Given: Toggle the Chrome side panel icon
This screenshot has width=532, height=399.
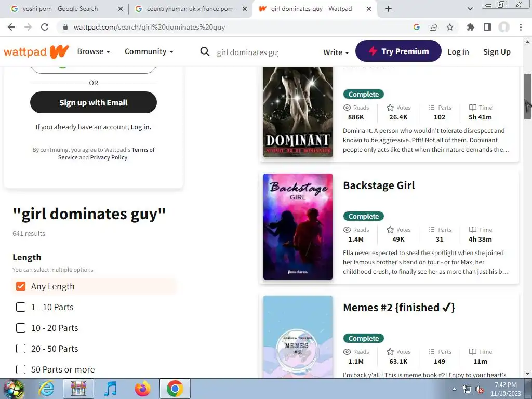Looking at the screenshot, I should point(487,27).
